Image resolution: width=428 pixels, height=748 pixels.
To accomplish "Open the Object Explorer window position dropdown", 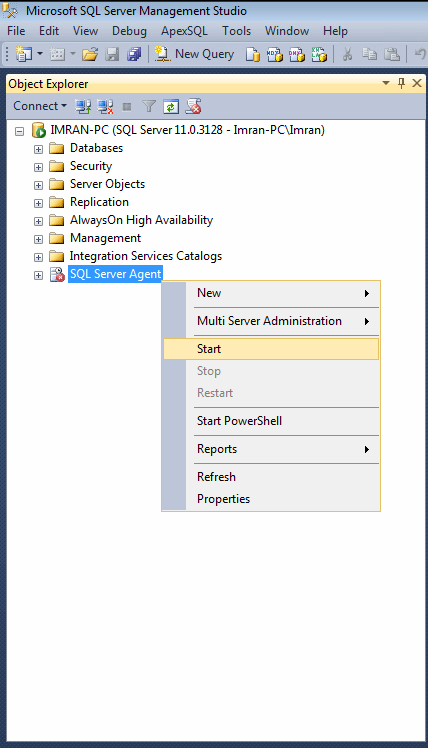I will coord(386,83).
